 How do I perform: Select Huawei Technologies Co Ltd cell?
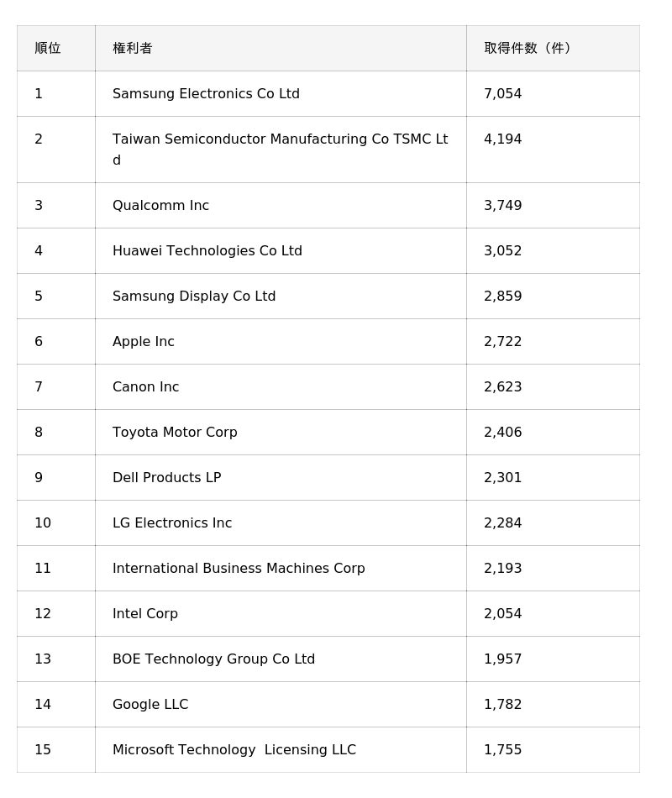tap(207, 251)
